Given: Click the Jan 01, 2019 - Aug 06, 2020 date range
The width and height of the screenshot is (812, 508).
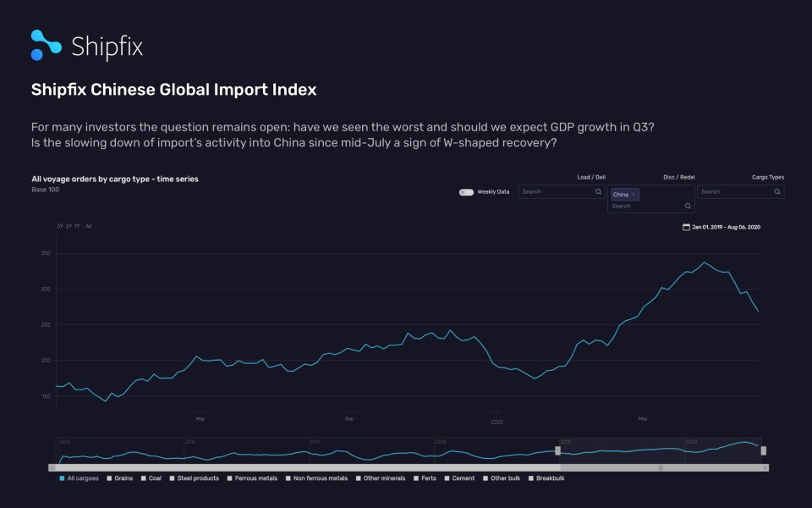Looking at the screenshot, I should point(727,227).
